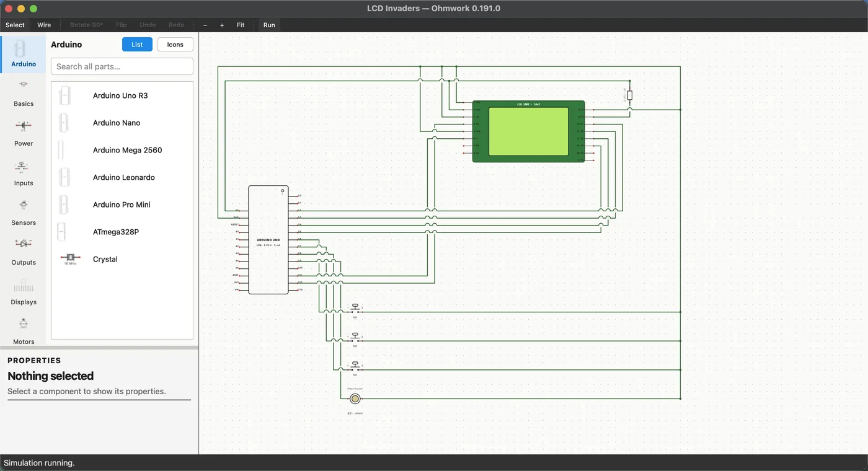Image resolution: width=868 pixels, height=471 pixels.
Task: Select the Arduino Uno board on canvas
Action: point(268,240)
